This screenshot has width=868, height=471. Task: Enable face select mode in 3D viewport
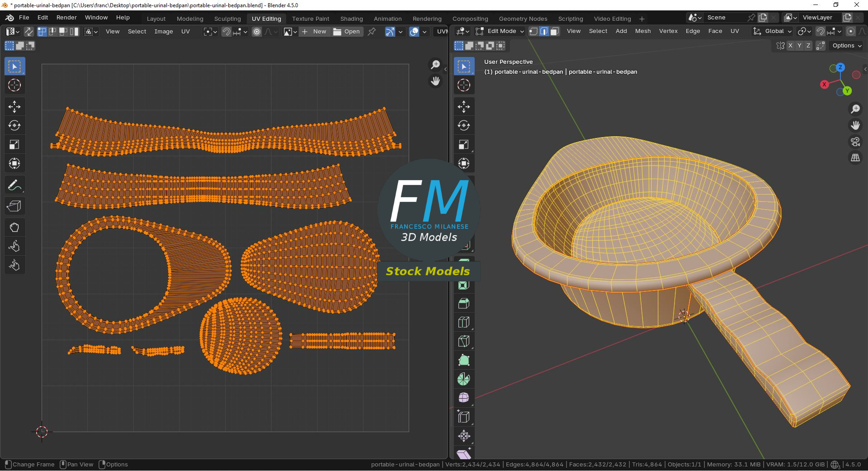pyautogui.click(x=555, y=31)
